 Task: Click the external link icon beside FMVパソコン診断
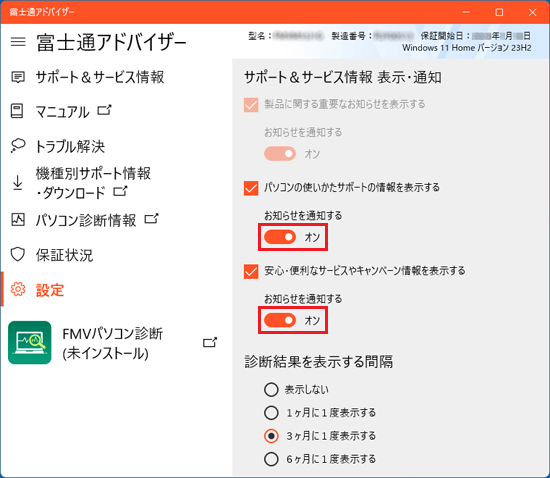[210, 342]
